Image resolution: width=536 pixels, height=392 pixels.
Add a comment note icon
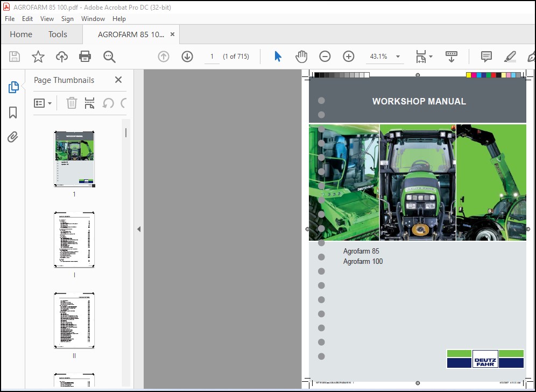(x=486, y=57)
